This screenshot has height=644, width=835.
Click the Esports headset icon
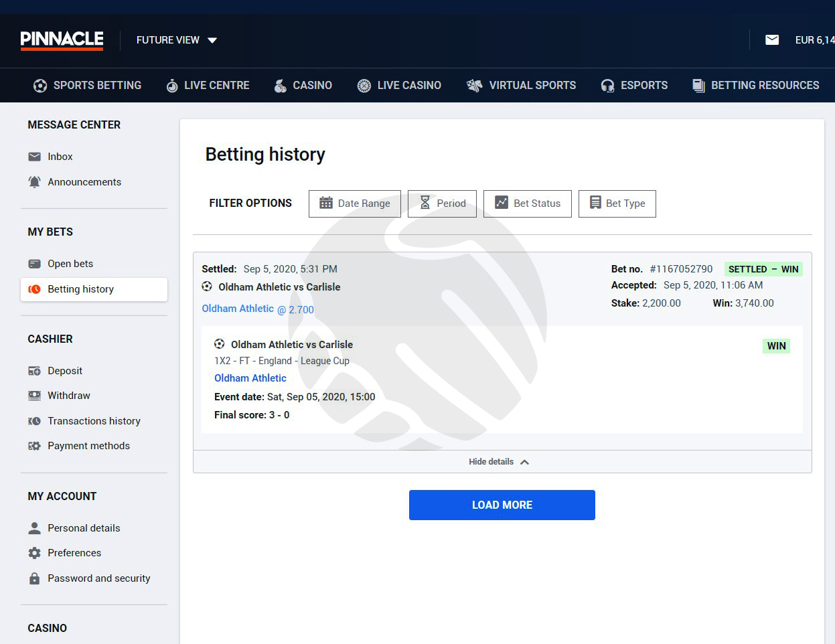(x=607, y=86)
